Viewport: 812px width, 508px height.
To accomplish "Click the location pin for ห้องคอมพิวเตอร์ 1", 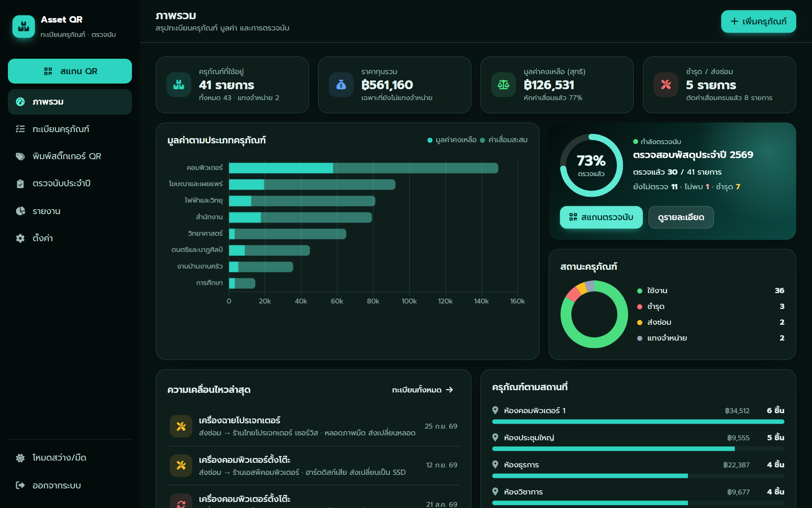I will click(x=495, y=410).
